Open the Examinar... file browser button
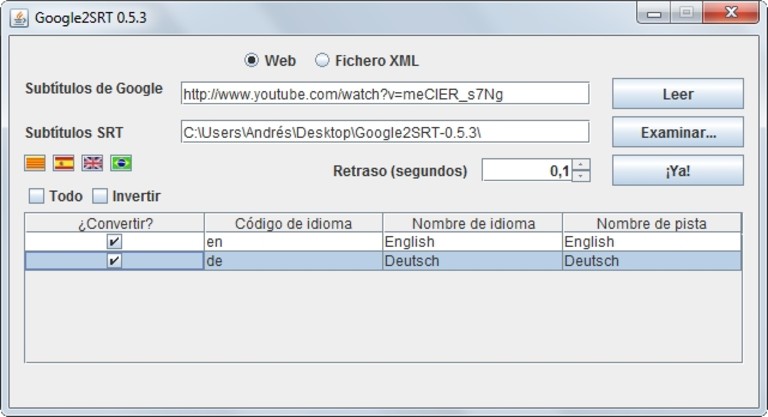 pos(678,132)
